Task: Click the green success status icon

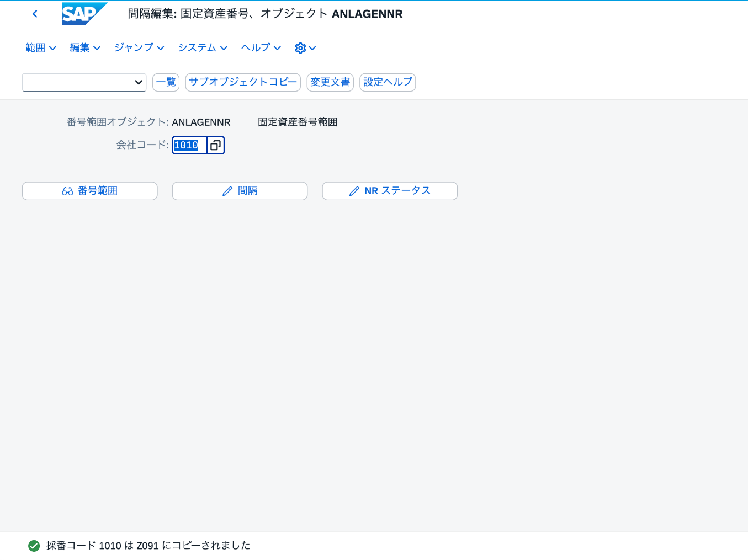Action: tap(34, 546)
